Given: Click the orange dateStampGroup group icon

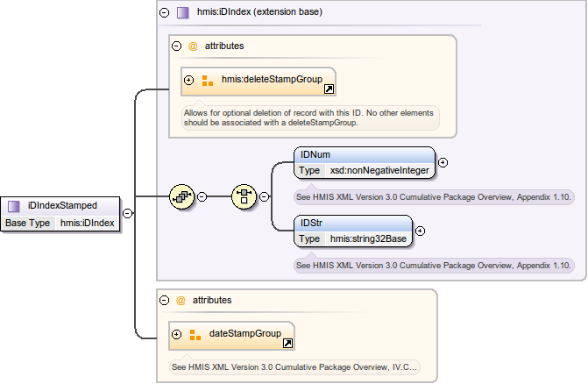Looking at the screenshot, I should (195, 334).
